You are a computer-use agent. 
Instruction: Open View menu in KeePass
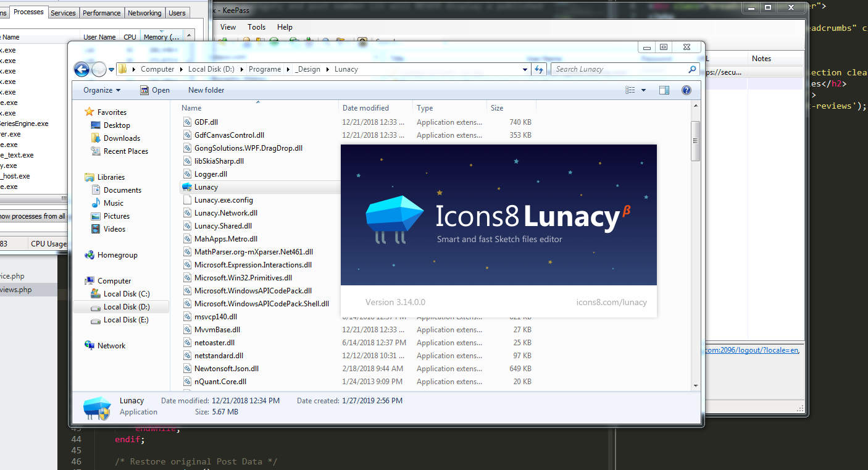pyautogui.click(x=228, y=27)
